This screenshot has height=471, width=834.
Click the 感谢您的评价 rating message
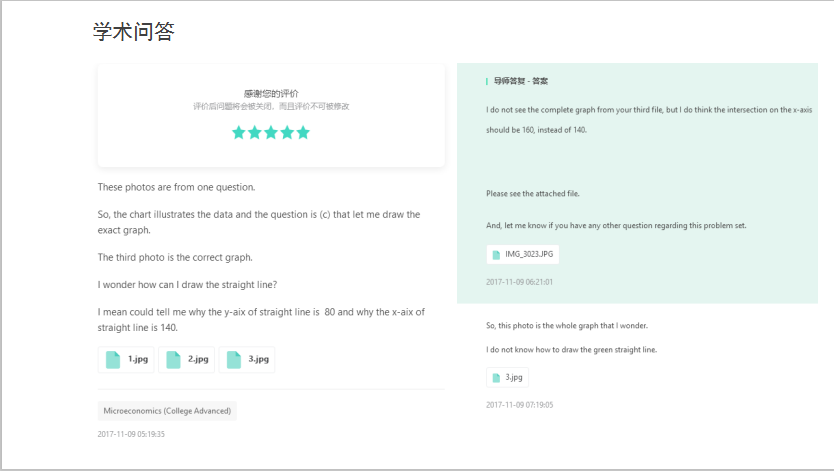tap(271, 93)
